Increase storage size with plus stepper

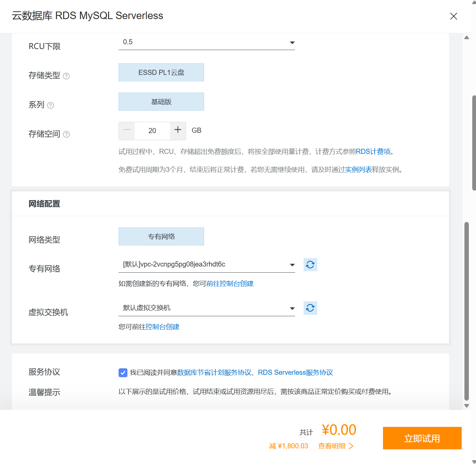click(178, 131)
